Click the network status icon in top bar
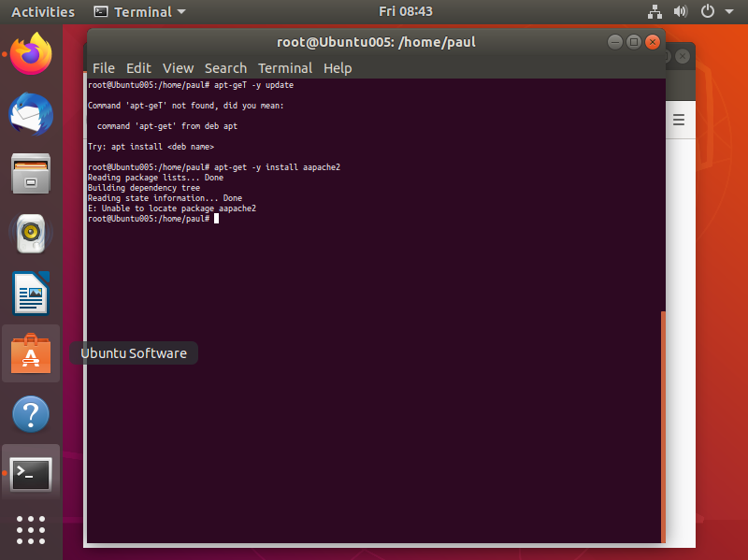 tap(654, 11)
